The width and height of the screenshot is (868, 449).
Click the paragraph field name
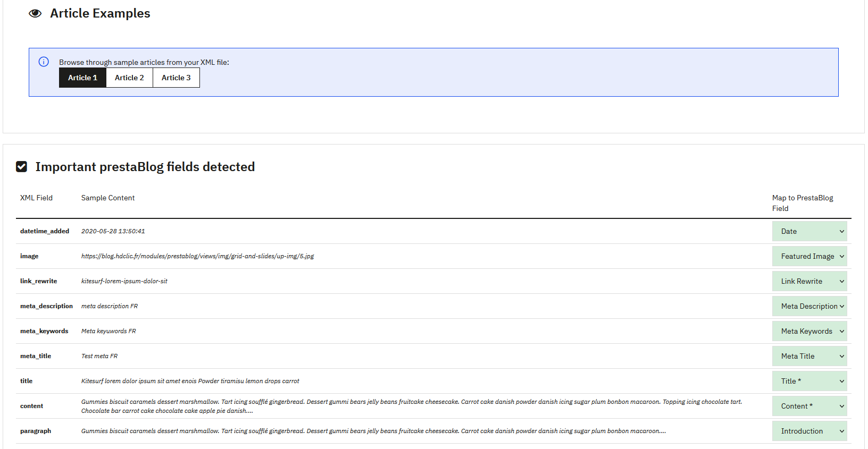click(x=36, y=431)
